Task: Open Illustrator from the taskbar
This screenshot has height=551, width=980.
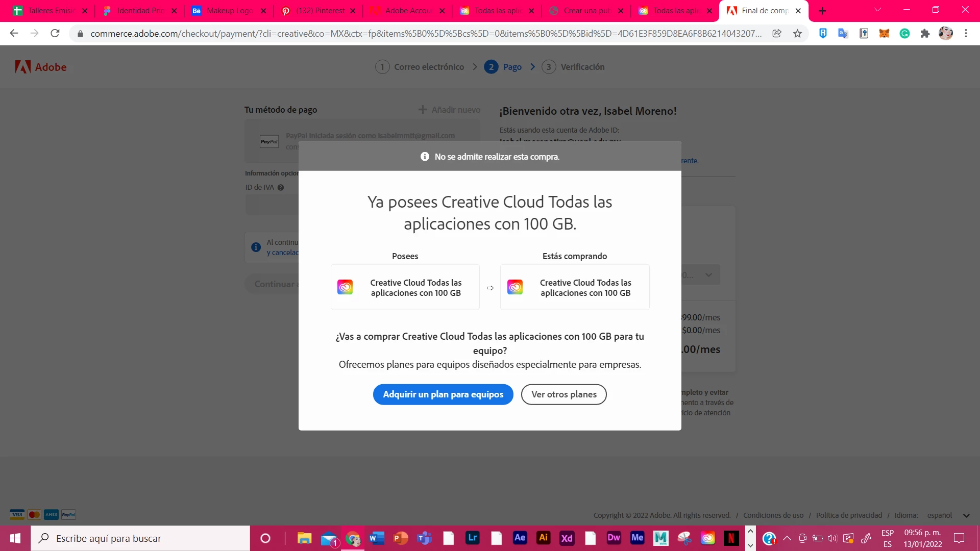Action: point(543,538)
